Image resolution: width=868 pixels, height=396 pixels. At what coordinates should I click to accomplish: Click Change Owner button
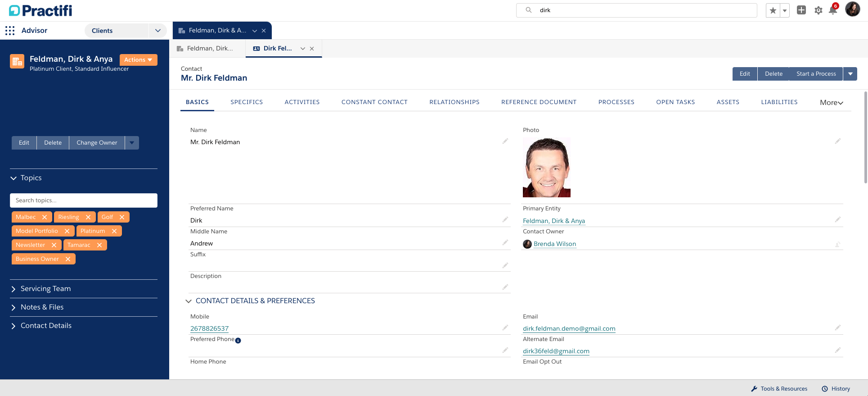97,143
